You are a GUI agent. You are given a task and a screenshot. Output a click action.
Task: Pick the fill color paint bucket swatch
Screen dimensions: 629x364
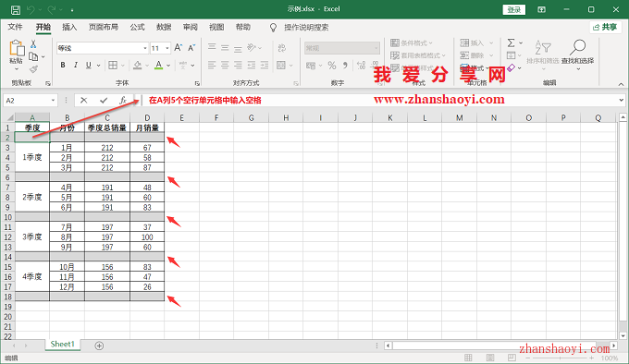[x=137, y=66]
